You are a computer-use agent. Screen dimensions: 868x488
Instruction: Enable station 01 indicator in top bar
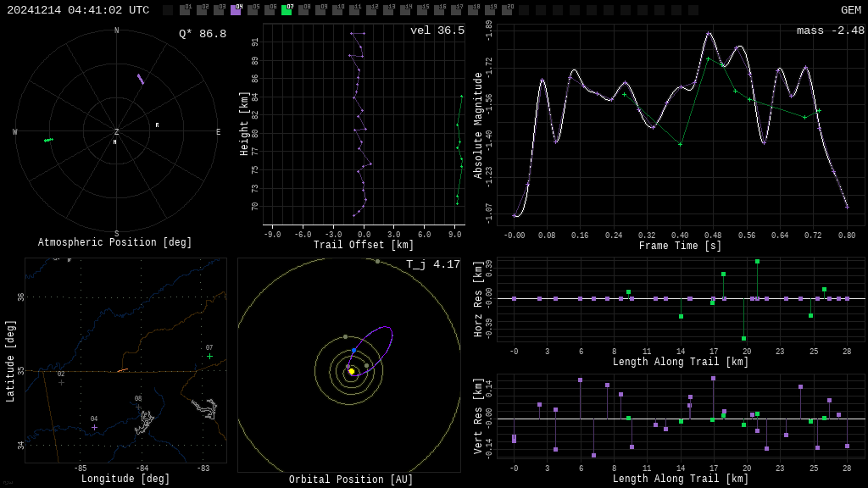click(x=185, y=10)
